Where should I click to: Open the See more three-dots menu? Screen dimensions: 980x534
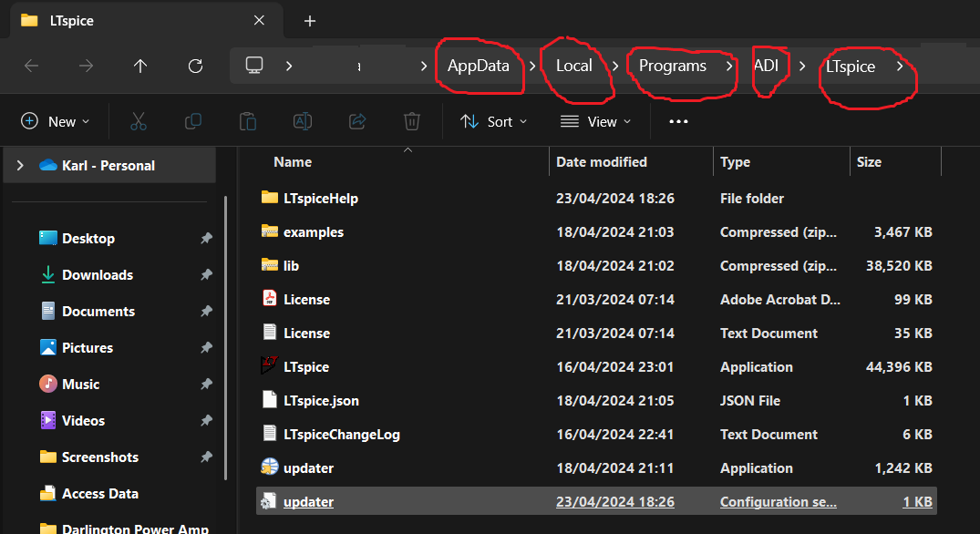[678, 121]
